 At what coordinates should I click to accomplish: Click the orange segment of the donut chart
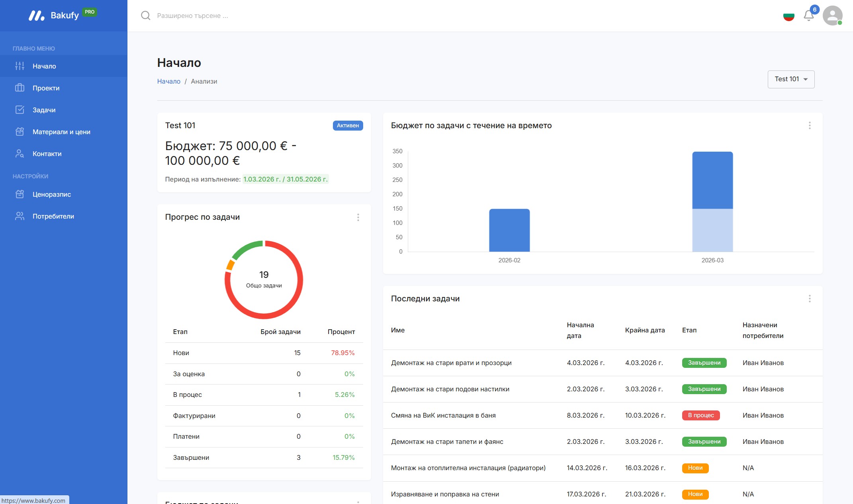tap(230, 265)
